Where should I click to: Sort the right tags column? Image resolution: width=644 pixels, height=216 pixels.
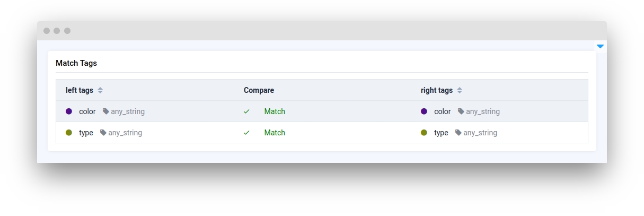(460, 90)
